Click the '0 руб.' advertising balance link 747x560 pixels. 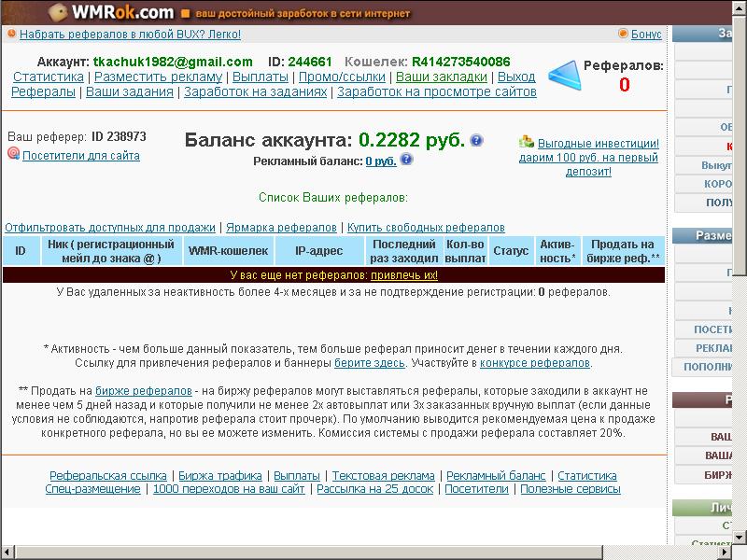(x=381, y=161)
